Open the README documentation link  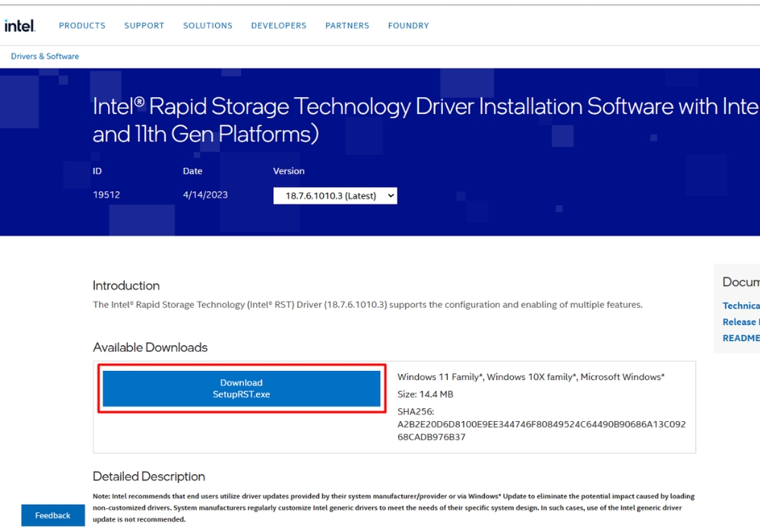pyautogui.click(x=741, y=337)
